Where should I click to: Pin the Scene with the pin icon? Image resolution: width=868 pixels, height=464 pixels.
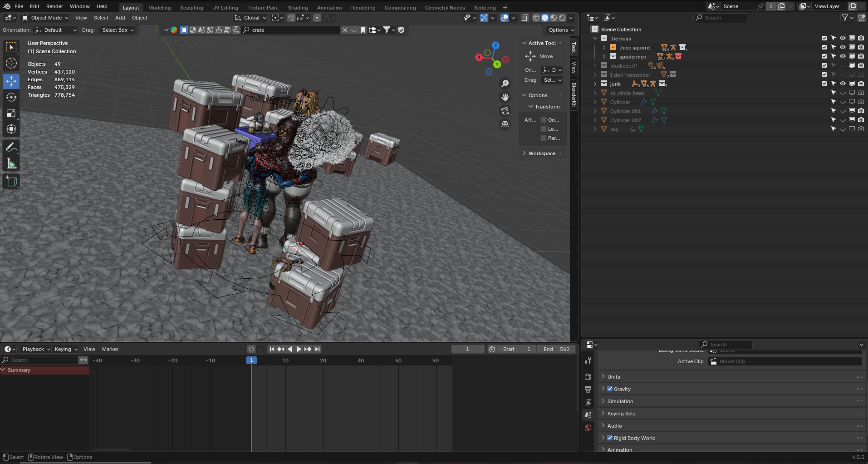(x=760, y=6)
